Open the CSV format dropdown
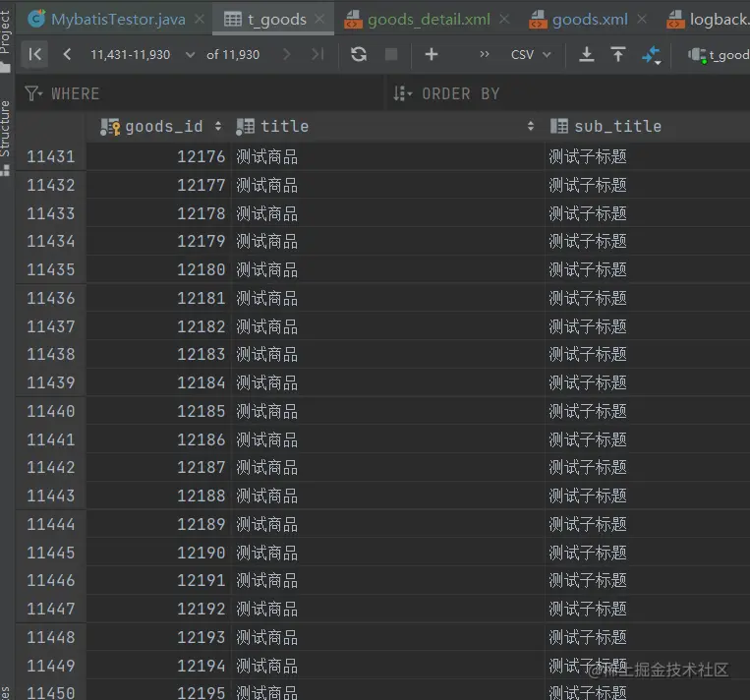This screenshot has height=700, width=750. (531, 55)
